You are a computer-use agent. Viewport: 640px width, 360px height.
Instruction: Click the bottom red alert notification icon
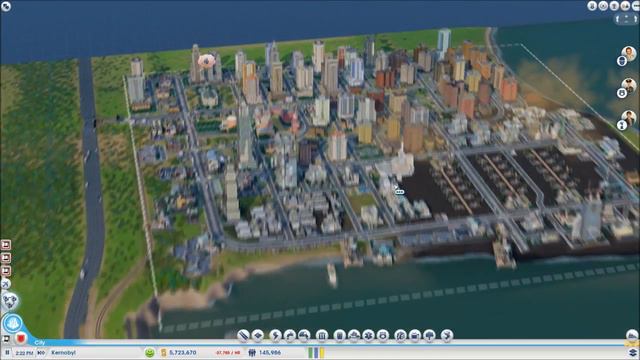6,271
